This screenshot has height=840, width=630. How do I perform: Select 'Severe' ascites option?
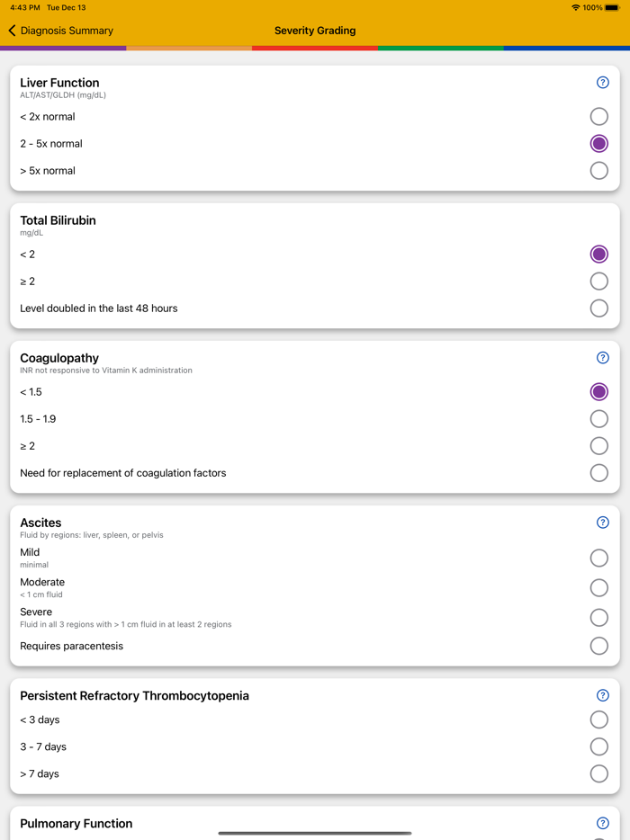[598, 618]
